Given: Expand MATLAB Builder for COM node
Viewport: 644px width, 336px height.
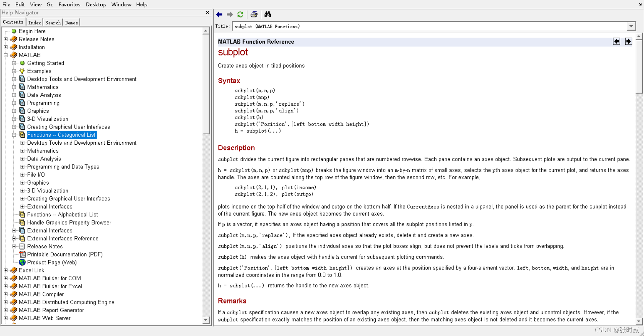Looking at the screenshot, I should [6, 278].
